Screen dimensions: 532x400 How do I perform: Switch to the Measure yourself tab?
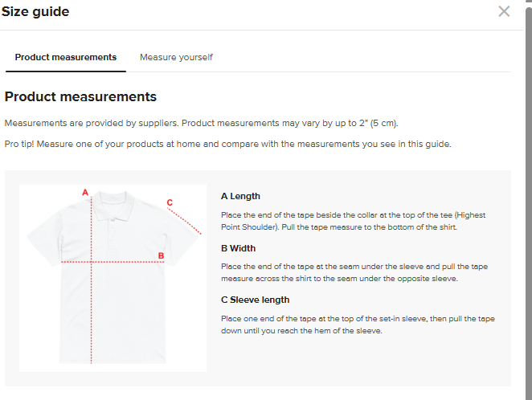[x=176, y=58]
